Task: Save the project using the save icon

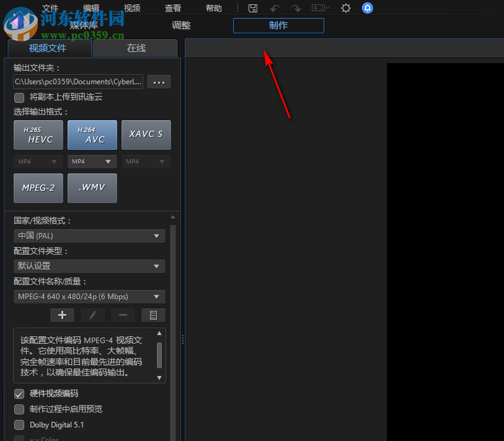Action: coord(252,8)
